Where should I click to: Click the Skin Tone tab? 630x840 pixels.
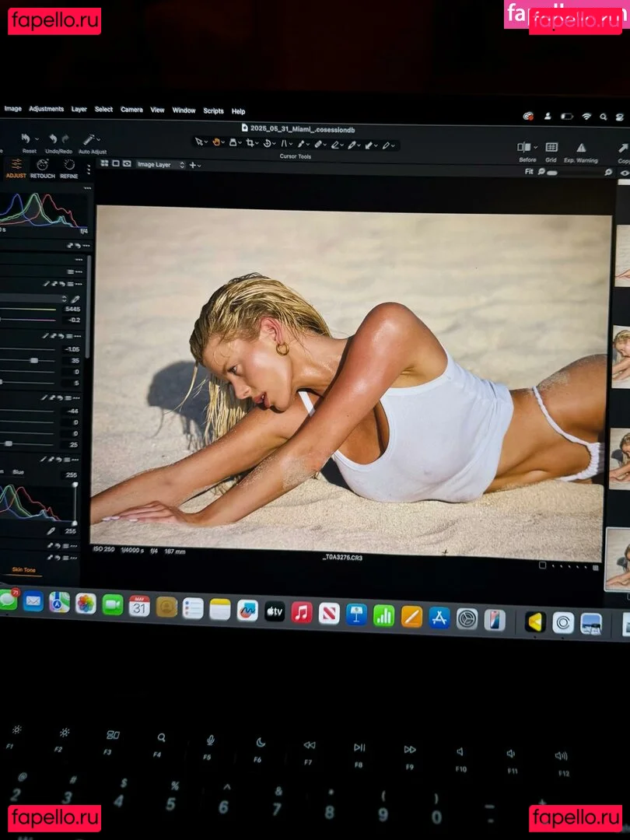click(23, 570)
